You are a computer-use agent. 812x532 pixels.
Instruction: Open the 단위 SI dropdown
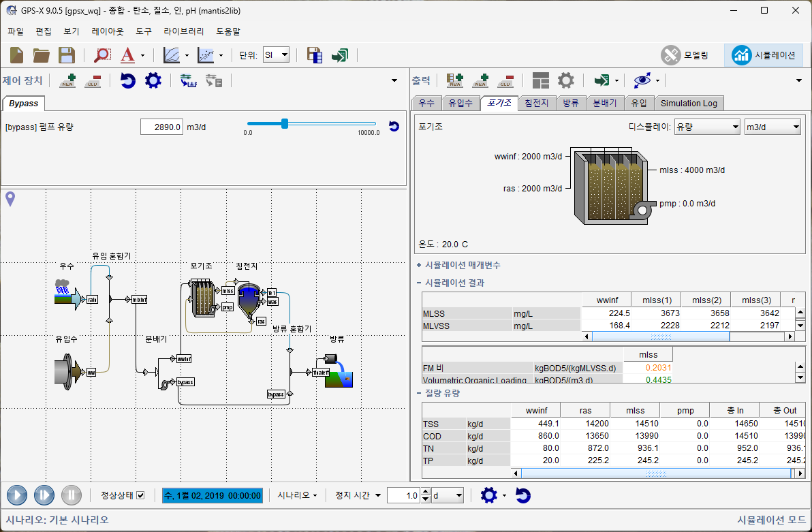coord(277,55)
